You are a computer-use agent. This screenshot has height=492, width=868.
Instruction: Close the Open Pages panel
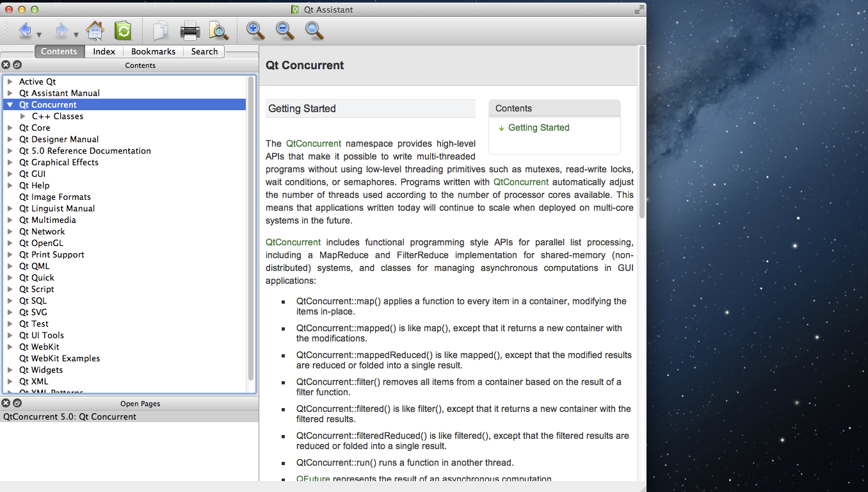(x=6, y=403)
